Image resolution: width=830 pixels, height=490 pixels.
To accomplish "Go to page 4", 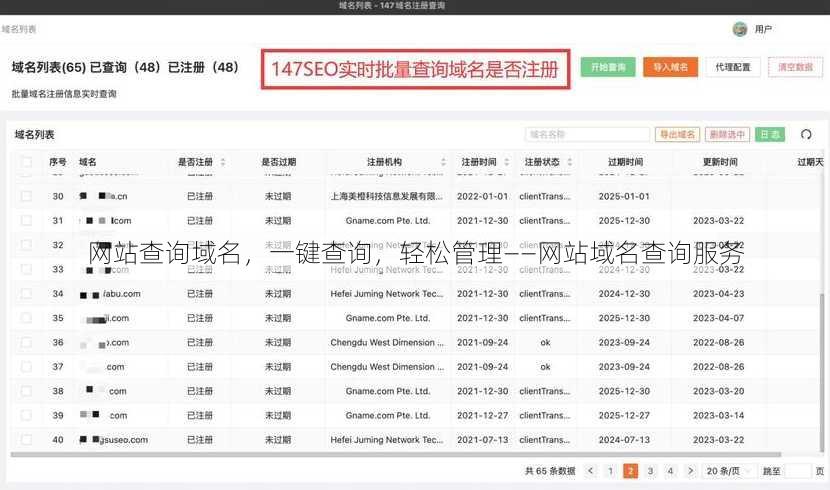I will [670, 470].
